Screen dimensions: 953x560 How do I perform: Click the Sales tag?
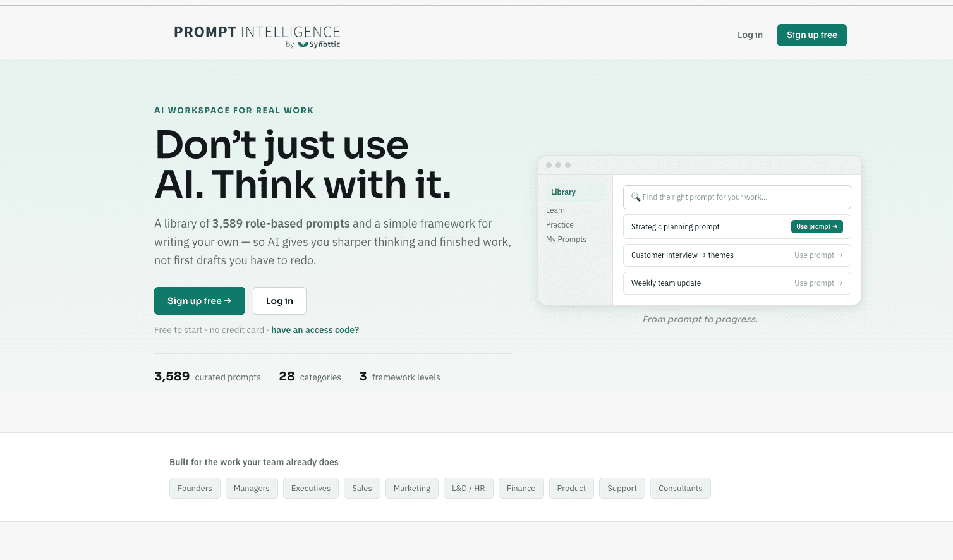click(362, 489)
